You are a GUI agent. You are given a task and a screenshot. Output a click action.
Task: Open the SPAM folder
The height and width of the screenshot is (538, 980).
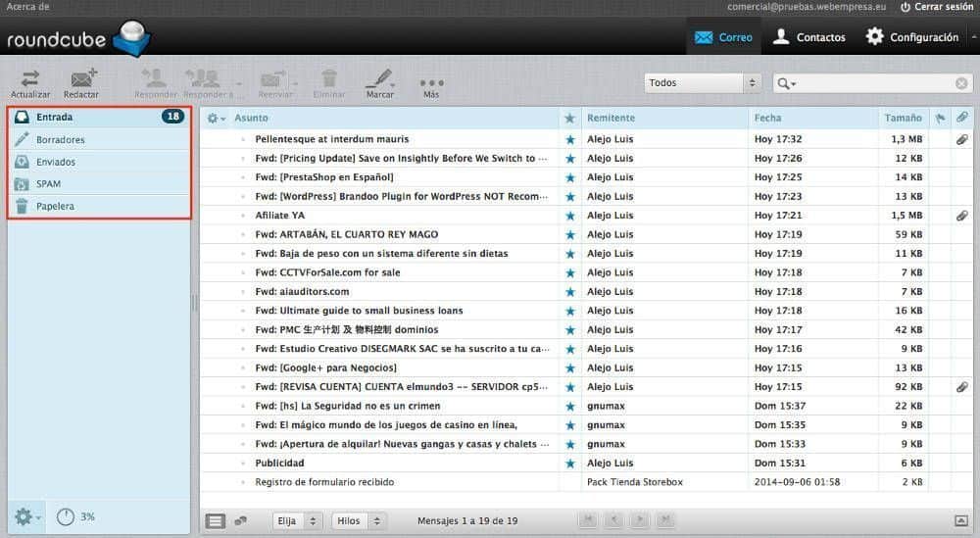[99, 183]
